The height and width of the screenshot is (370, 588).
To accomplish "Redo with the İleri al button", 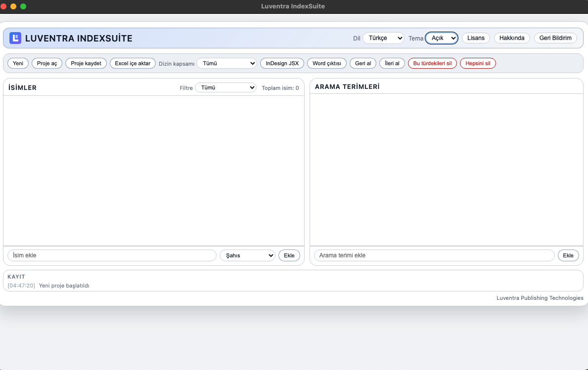I will [x=392, y=63].
